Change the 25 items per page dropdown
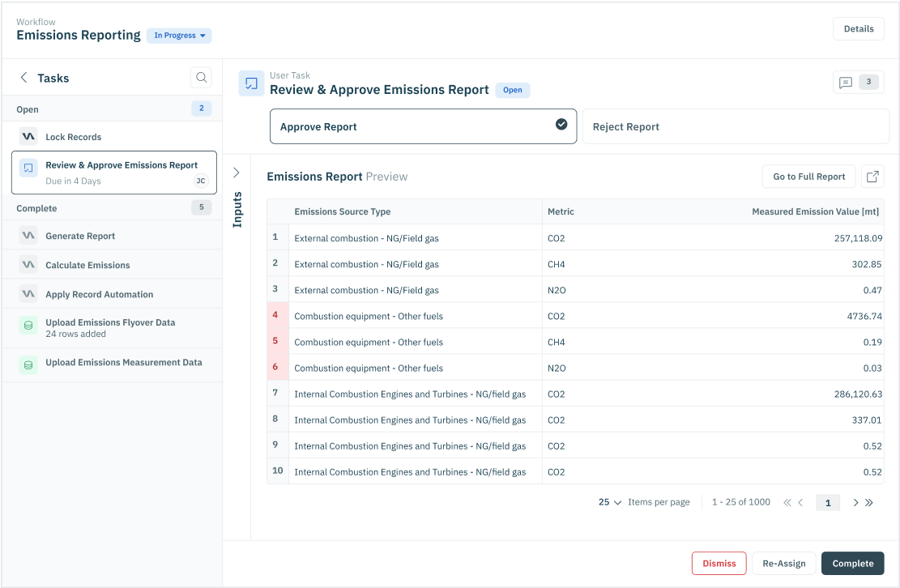The width and height of the screenshot is (900, 588). (x=609, y=502)
